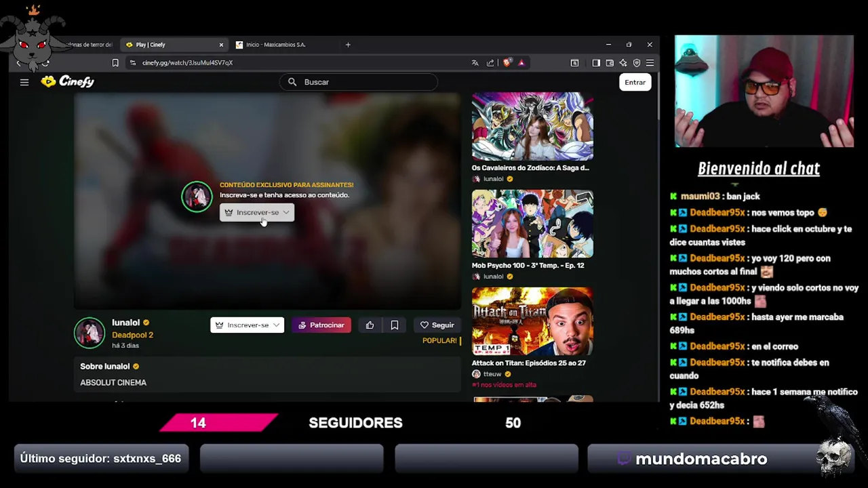Viewport: 868px width, 488px height.
Task: Click verified badge beside lunalol below the video
Action: pos(146,323)
